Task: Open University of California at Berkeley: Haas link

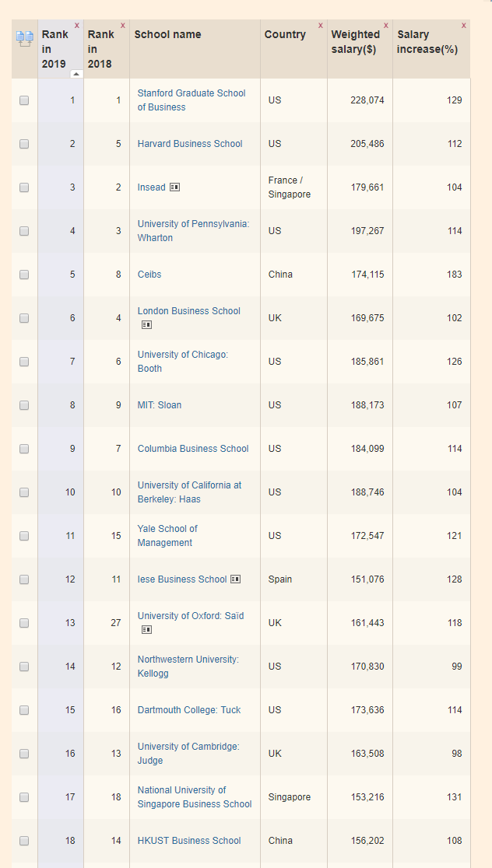Action: tap(189, 492)
